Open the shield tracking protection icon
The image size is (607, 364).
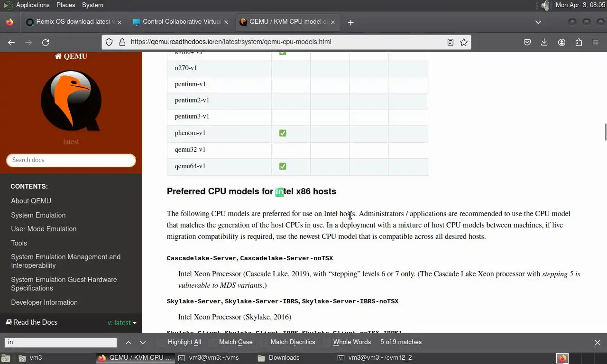pyautogui.click(x=109, y=42)
